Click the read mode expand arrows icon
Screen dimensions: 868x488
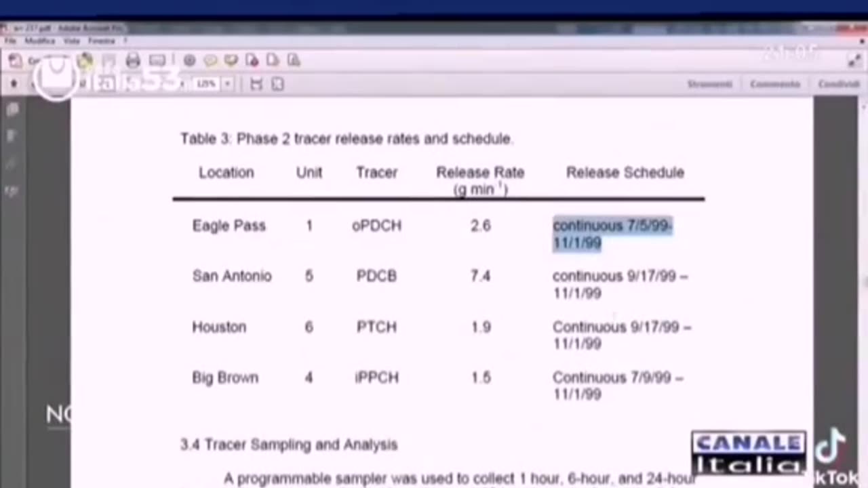coord(854,60)
